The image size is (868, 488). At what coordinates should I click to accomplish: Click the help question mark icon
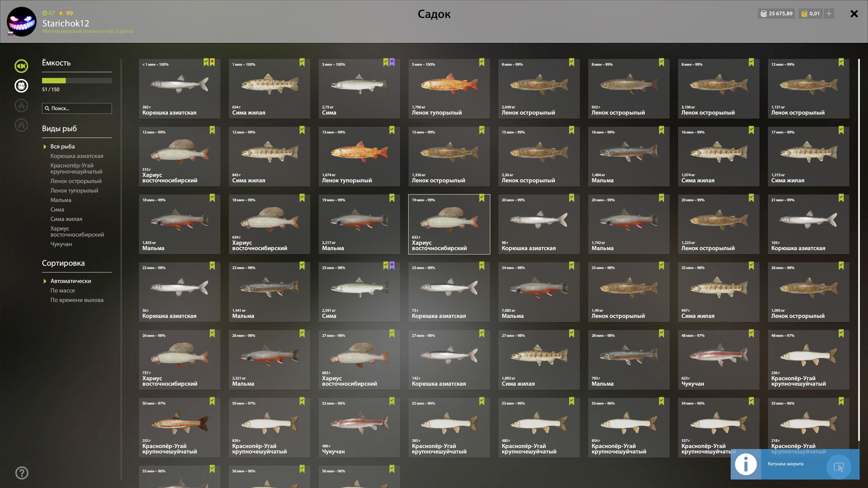[22, 473]
